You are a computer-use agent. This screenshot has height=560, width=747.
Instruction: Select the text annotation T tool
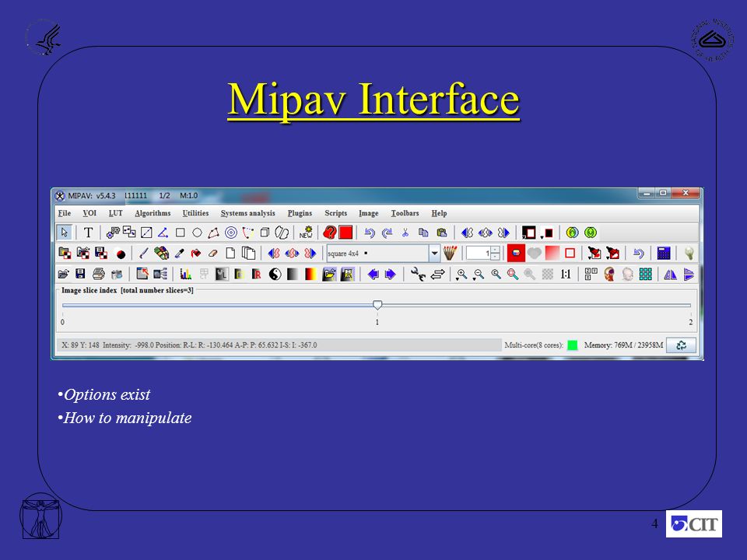(88, 233)
